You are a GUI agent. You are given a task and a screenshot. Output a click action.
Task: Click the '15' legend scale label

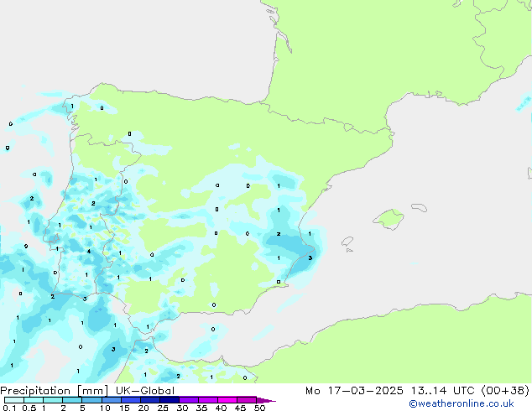124,408
